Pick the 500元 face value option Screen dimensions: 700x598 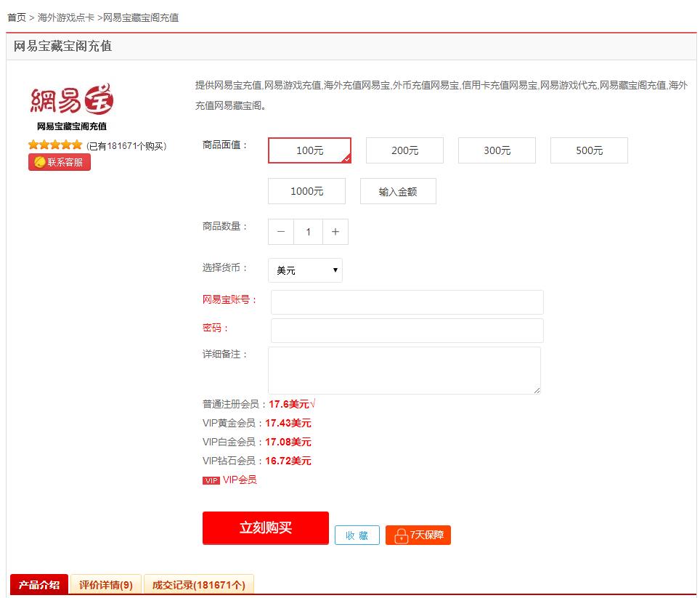(x=589, y=150)
